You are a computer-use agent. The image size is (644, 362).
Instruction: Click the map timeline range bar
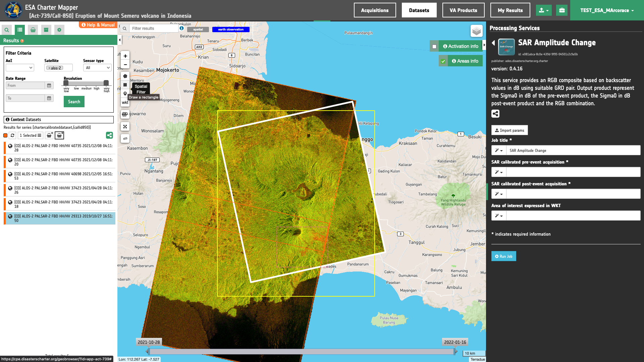(301, 352)
